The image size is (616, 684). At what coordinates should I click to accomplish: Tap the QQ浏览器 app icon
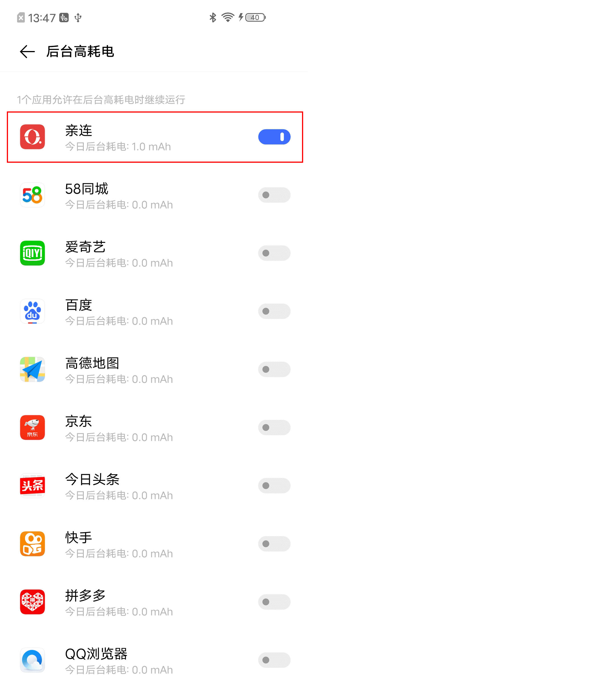pos(32,660)
